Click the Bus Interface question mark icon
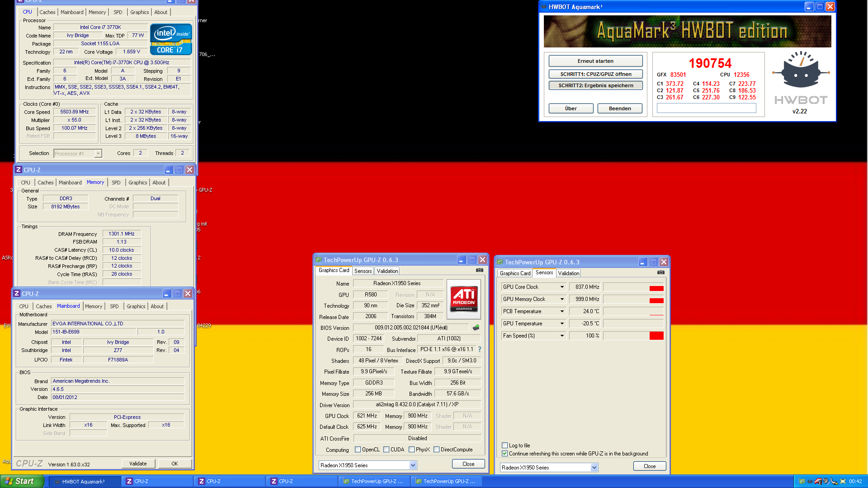Viewport: 868px width, 488px height. [480, 349]
